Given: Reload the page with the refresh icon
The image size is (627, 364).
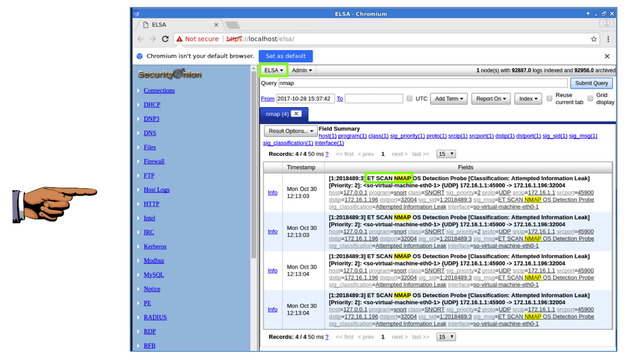Looking at the screenshot, I should point(165,39).
